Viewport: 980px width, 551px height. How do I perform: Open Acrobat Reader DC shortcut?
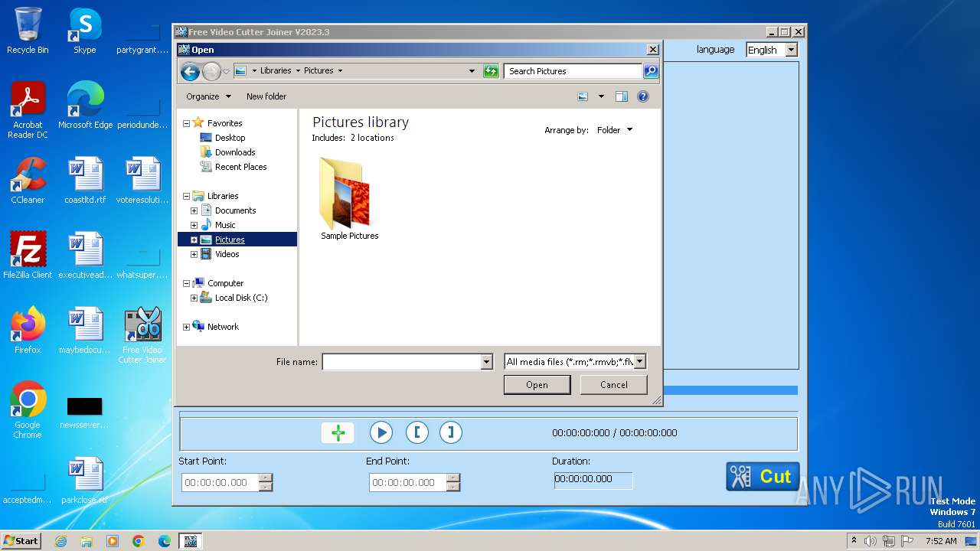tap(28, 110)
